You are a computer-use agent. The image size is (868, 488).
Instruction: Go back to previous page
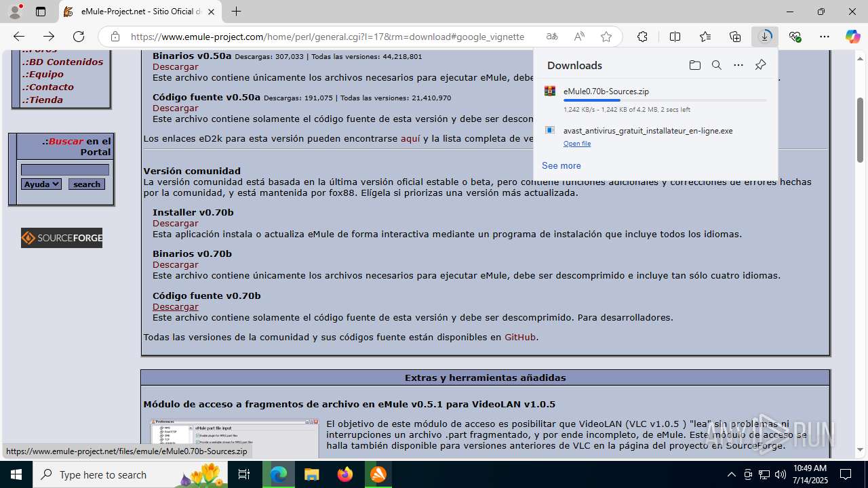click(19, 37)
